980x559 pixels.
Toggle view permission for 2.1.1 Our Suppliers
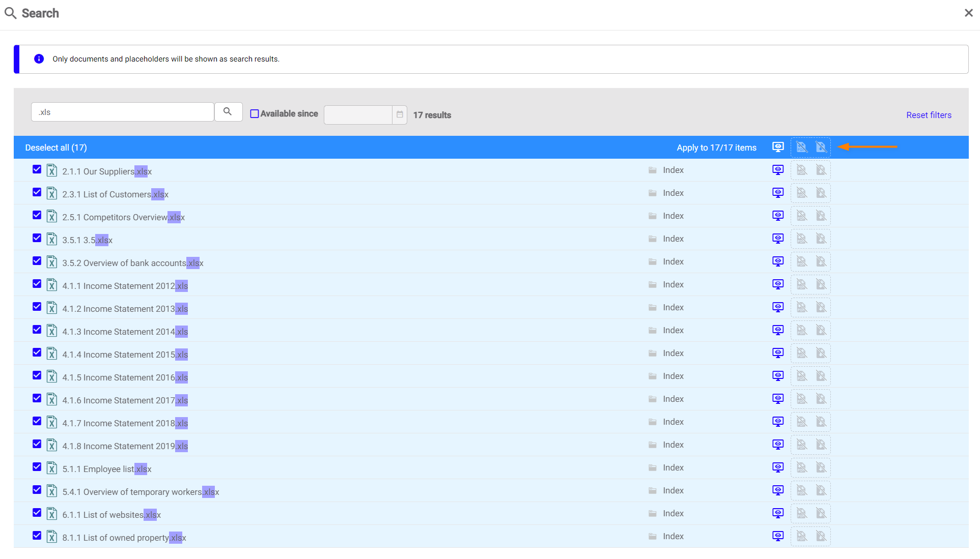pyautogui.click(x=777, y=170)
